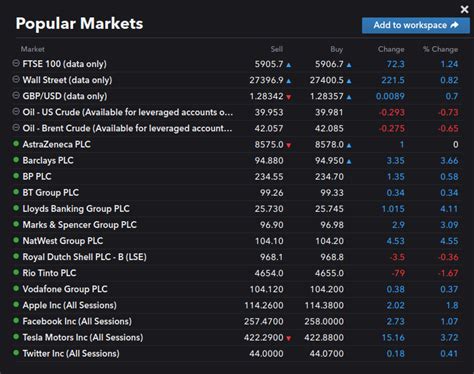Open the Lloyds Banking Group PLC market

point(76,209)
